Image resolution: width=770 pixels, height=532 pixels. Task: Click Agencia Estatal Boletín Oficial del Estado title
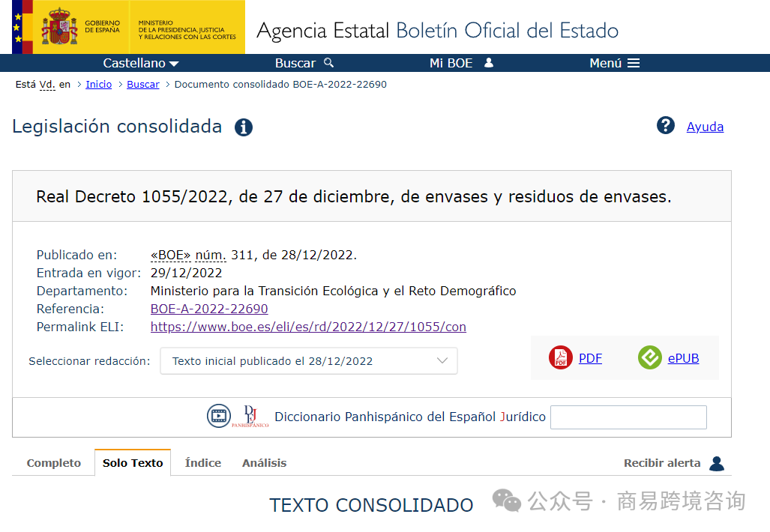(x=437, y=31)
